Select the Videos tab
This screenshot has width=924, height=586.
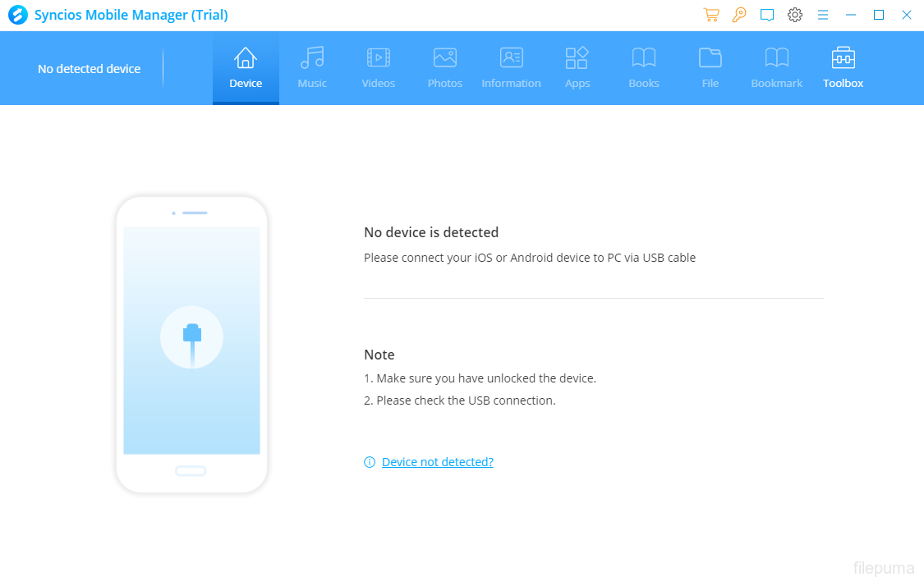pyautogui.click(x=379, y=68)
